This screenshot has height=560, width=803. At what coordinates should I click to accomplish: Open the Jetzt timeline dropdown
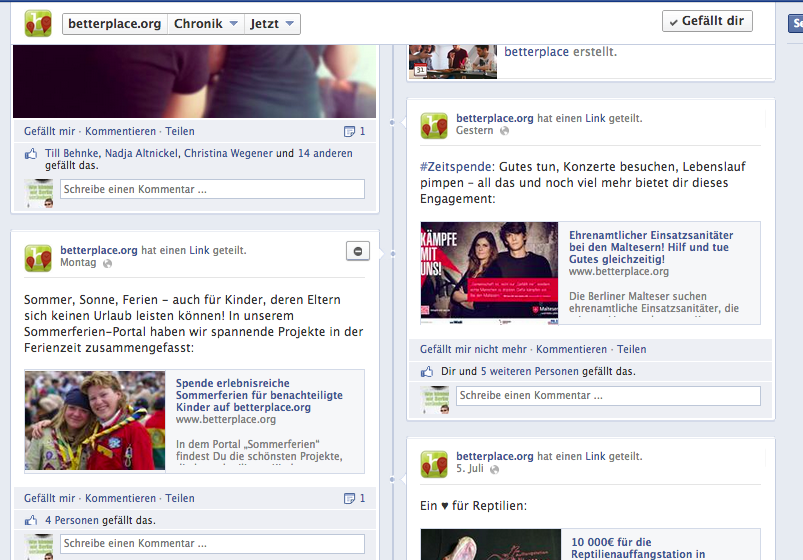point(273,23)
